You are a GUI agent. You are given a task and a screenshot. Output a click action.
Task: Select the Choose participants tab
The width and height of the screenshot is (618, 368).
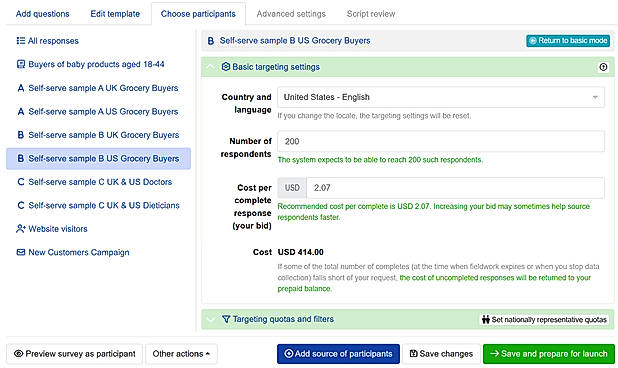click(198, 14)
